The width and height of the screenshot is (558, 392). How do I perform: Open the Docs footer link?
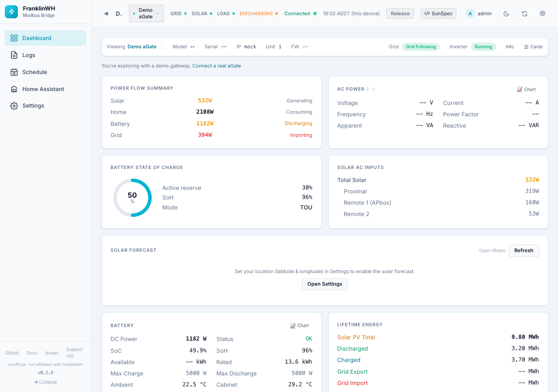pyautogui.click(x=32, y=353)
